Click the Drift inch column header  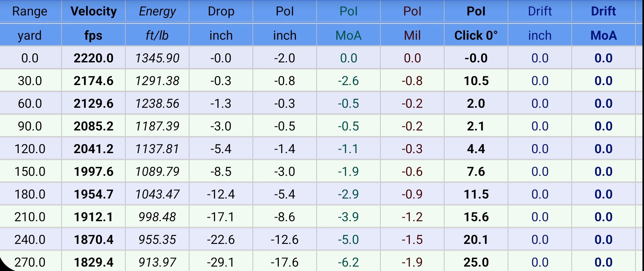(x=540, y=11)
